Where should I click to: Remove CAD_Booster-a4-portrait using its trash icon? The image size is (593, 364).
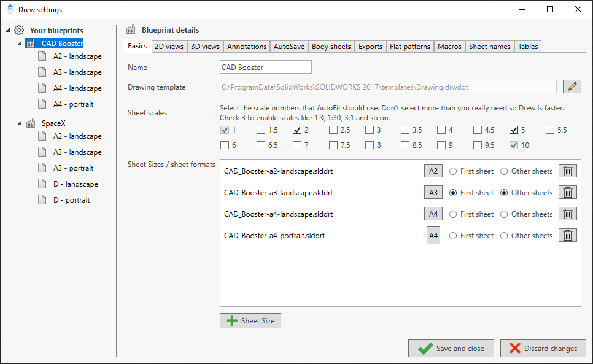567,236
